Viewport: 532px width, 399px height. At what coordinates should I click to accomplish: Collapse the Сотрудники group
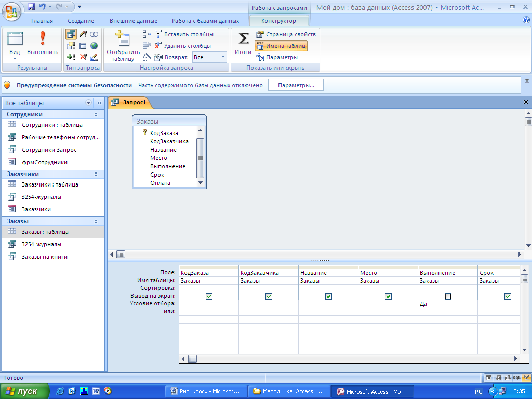pyautogui.click(x=96, y=114)
